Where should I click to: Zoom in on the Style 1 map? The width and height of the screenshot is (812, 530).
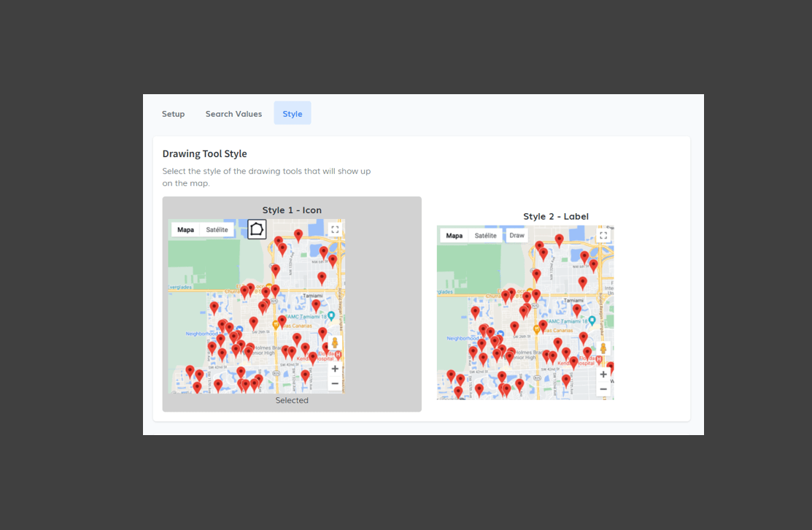[335, 369]
